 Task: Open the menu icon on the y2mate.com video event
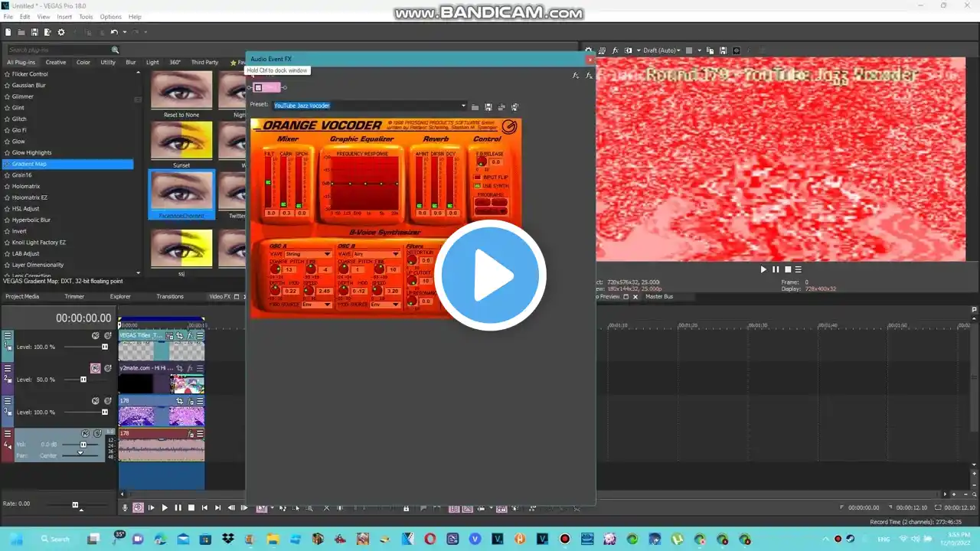200,368
